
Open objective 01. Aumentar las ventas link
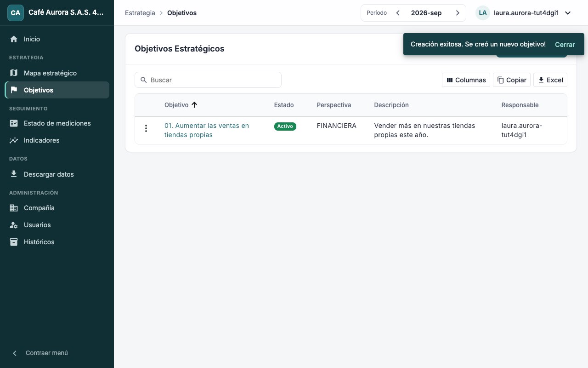(x=207, y=130)
